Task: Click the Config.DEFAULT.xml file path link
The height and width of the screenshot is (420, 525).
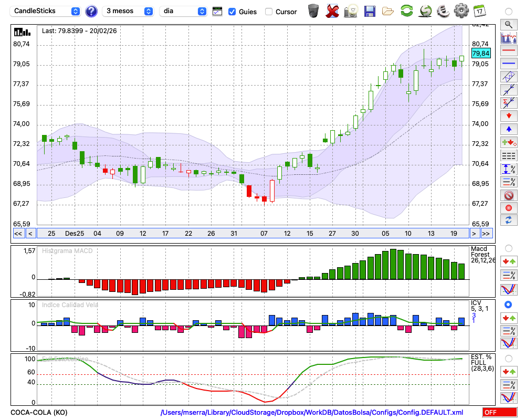Action: click(x=312, y=413)
